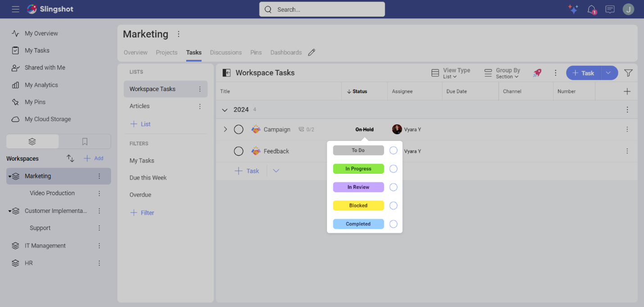Open IT Management options menu
Viewport: 644px width, 307px height.
[x=100, y=245]
